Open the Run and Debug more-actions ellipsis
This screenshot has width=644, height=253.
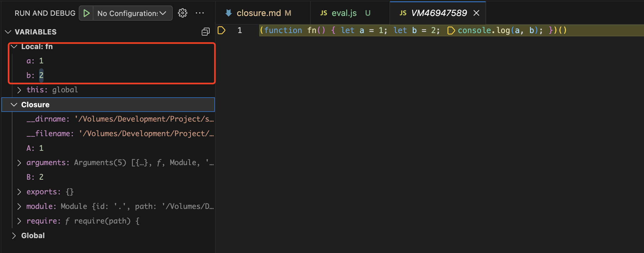point(200,13)
